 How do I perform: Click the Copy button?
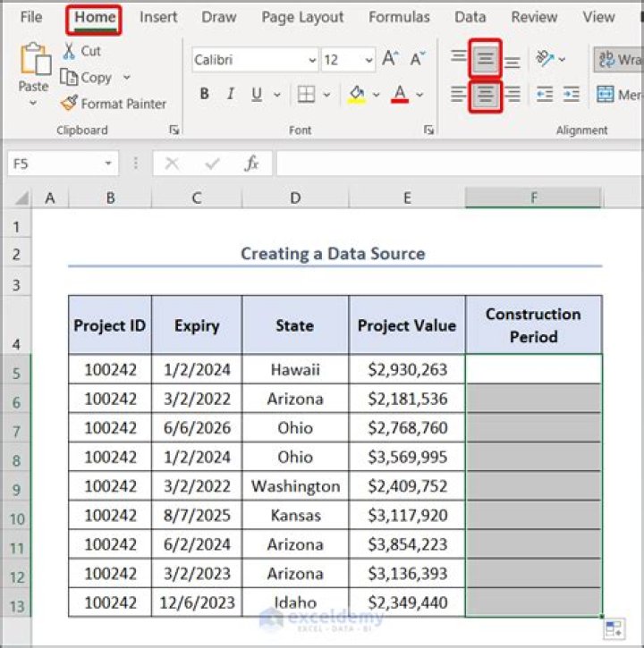[88, 78]
